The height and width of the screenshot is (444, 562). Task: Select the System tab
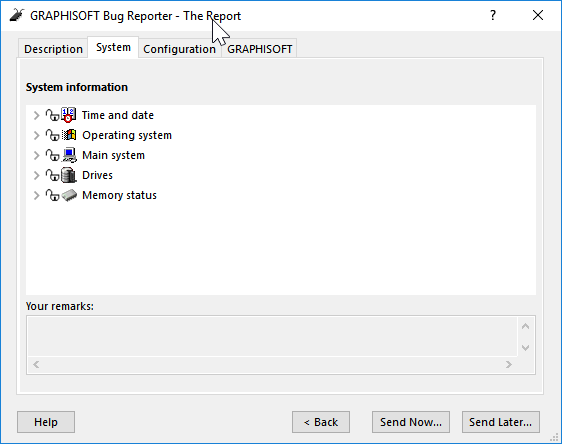click(x=113, y=47)
